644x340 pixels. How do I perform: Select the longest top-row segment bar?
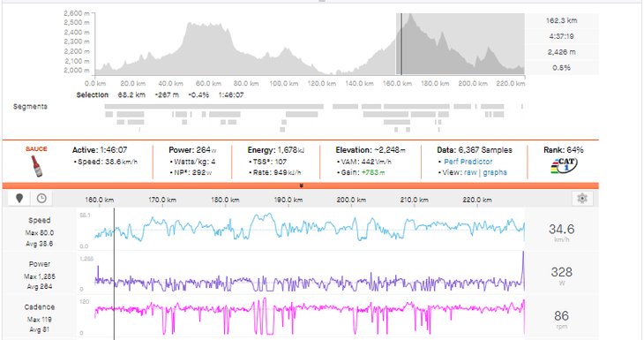(x=214, y=107)
